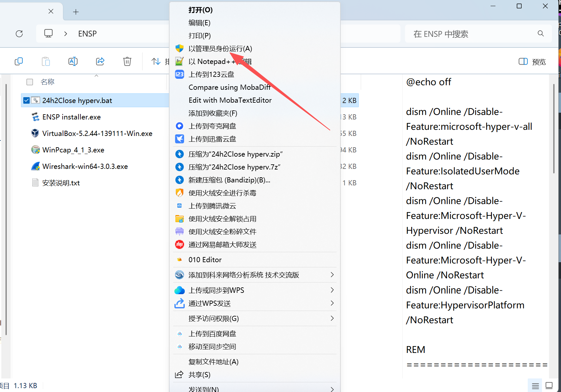Click the Paste toolbar icon
This screenshot has width=561, height=392.
tap(46, 61)
